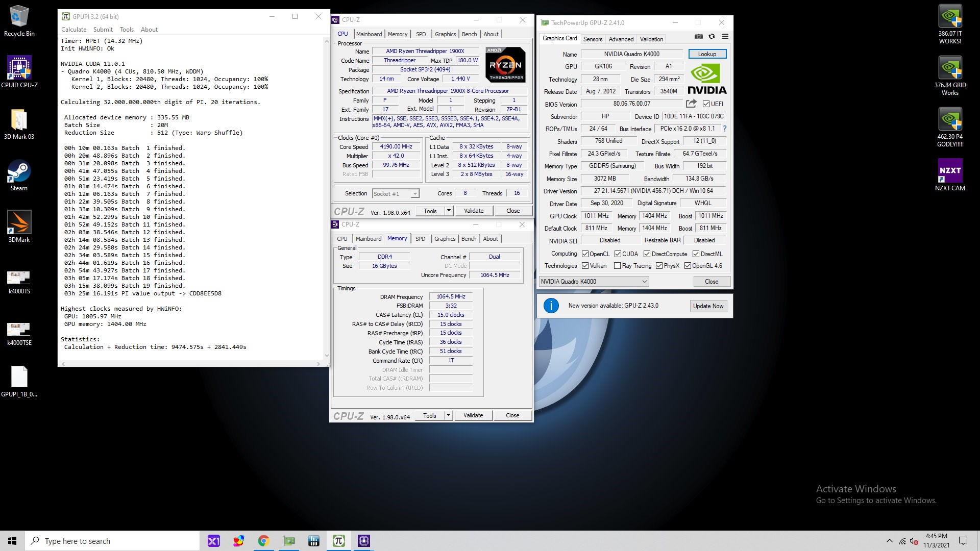Switch to Mainboard tab in upper CPU-Z
Screen dimensions: 980x551
click(x=369, y=34)
